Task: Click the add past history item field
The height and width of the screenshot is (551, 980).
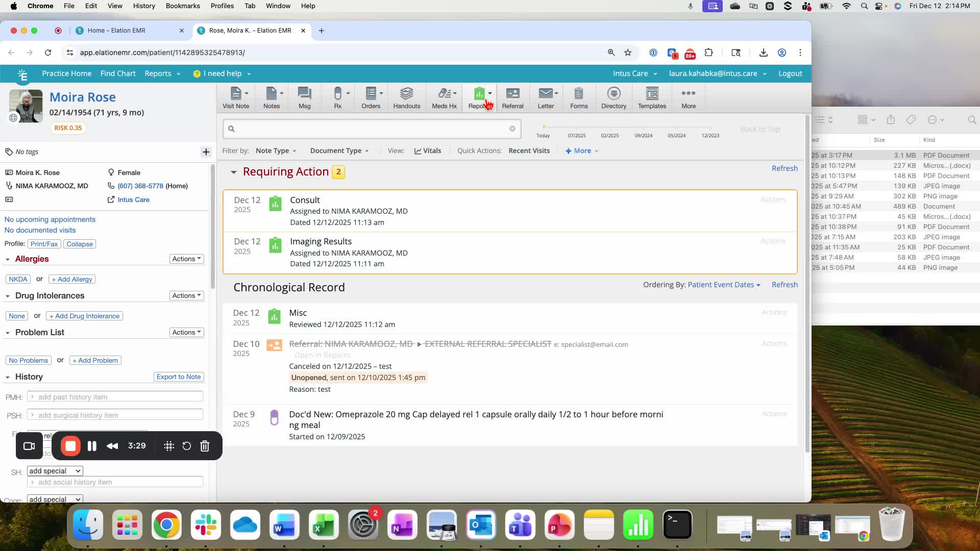Action: pos(115,397)
